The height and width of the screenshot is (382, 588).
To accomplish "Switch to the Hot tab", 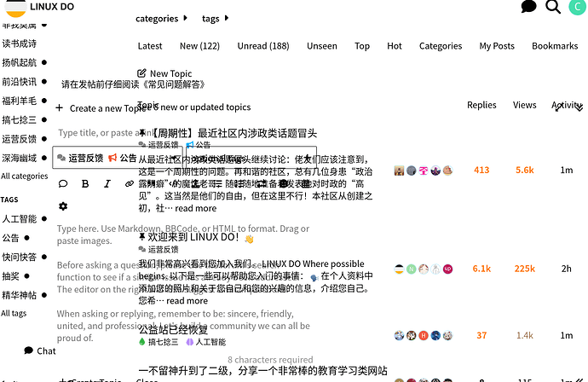I will 395,46.
